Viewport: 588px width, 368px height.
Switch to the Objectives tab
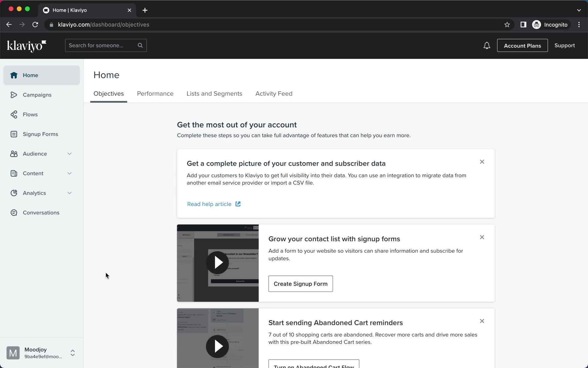[x=109, y=94]
